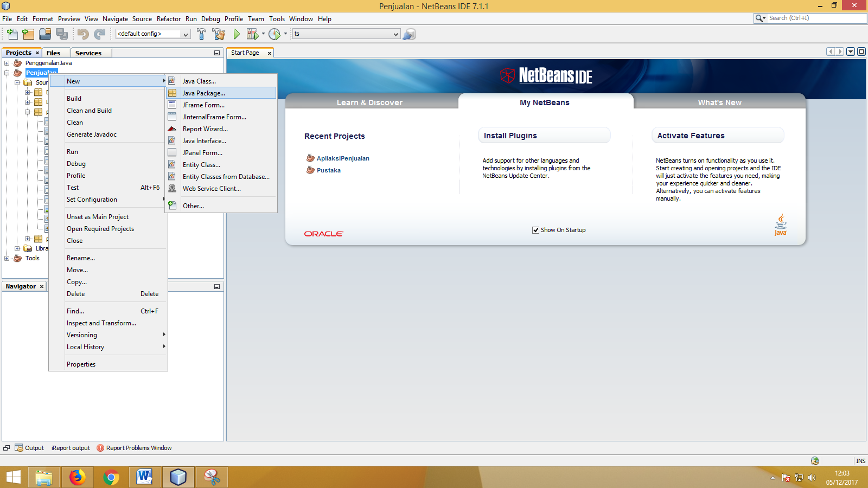868x488 pixels.
Task: Click the Debug Project toolbar icon
Action: point(252,34)
